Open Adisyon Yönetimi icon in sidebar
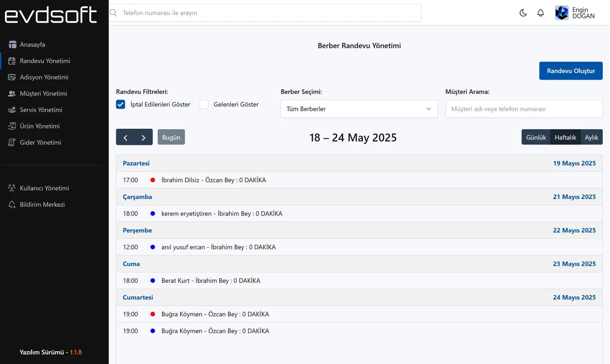 click(12, 77)
